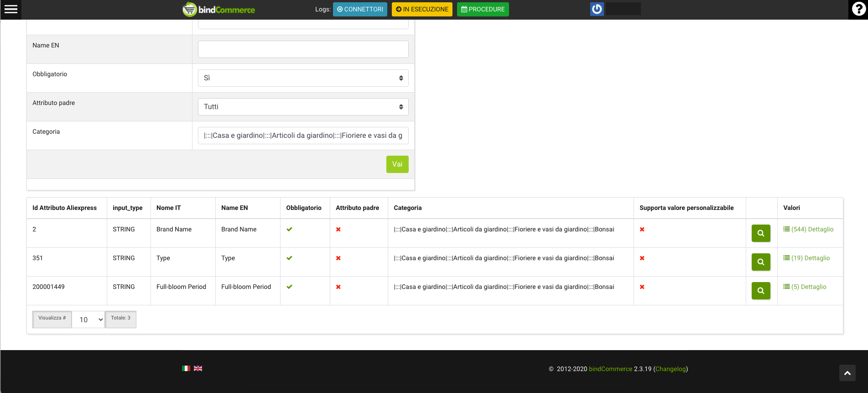
Task: Open the Connettori logs
Action: pyautogui.click(x=360, y=9)
